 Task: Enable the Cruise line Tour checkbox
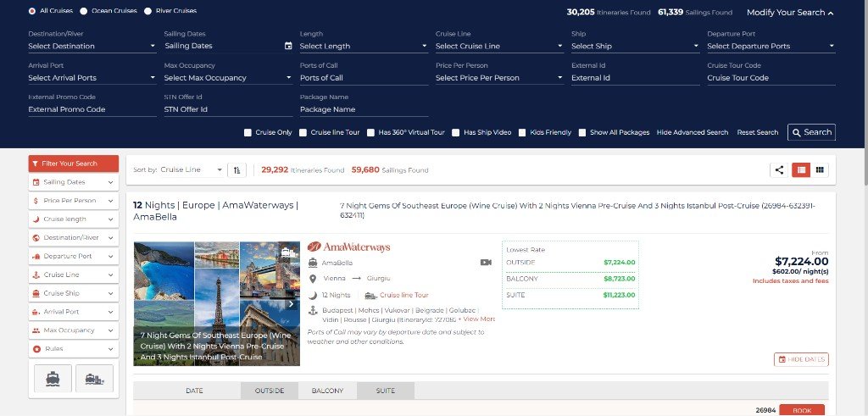pyautogui.click(x=303, y=133)
